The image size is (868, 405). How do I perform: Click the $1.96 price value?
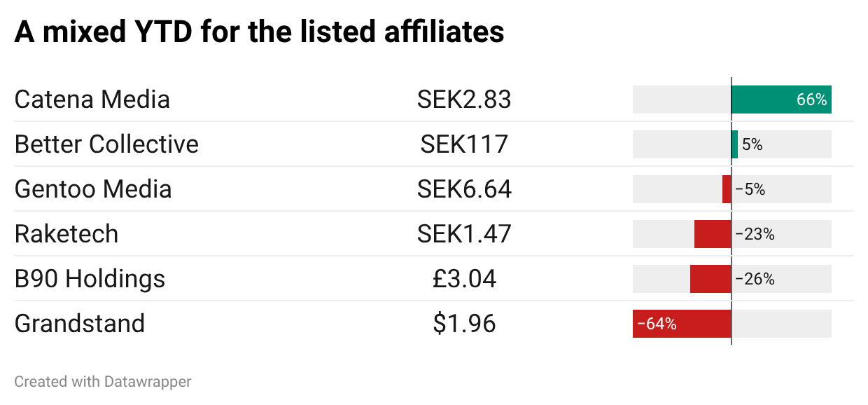[464, 324]
